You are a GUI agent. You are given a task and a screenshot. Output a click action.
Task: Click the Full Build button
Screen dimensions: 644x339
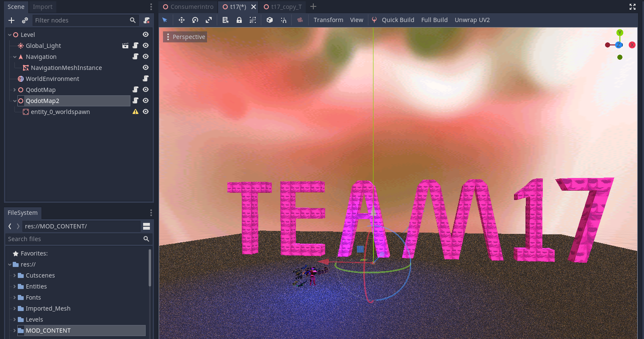coord(434,20)
